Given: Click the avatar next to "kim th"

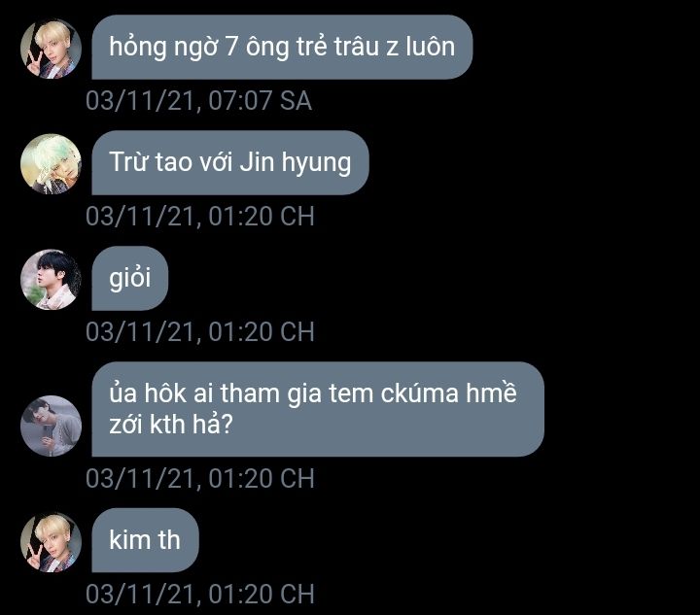Looking at the screenshot, I should 51,542.
